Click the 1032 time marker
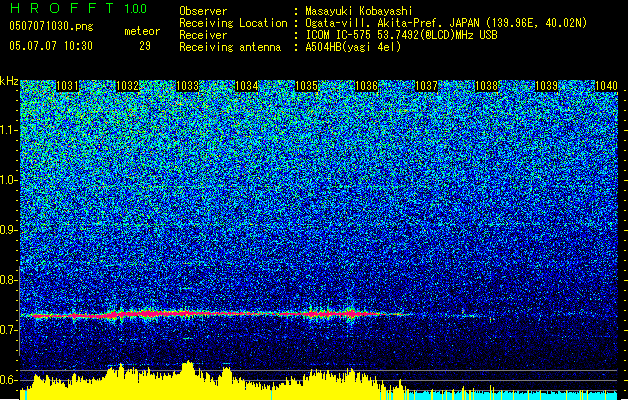This screenshot has height=400, width=629. [127, 86]
